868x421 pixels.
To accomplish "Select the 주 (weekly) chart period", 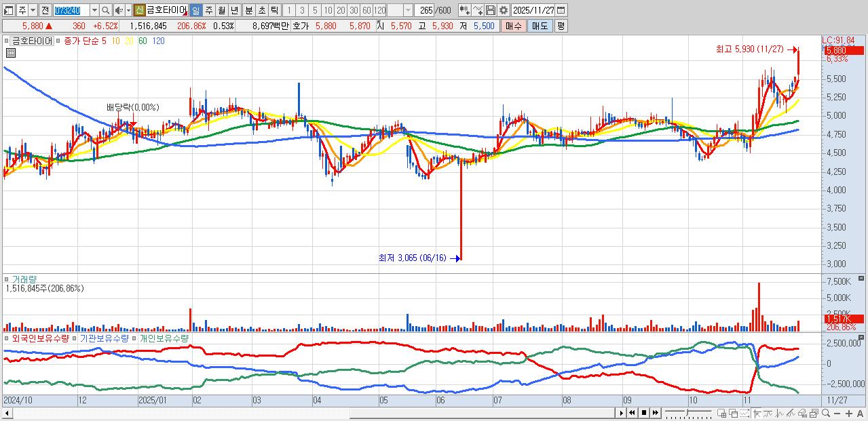I will (208, 10).
